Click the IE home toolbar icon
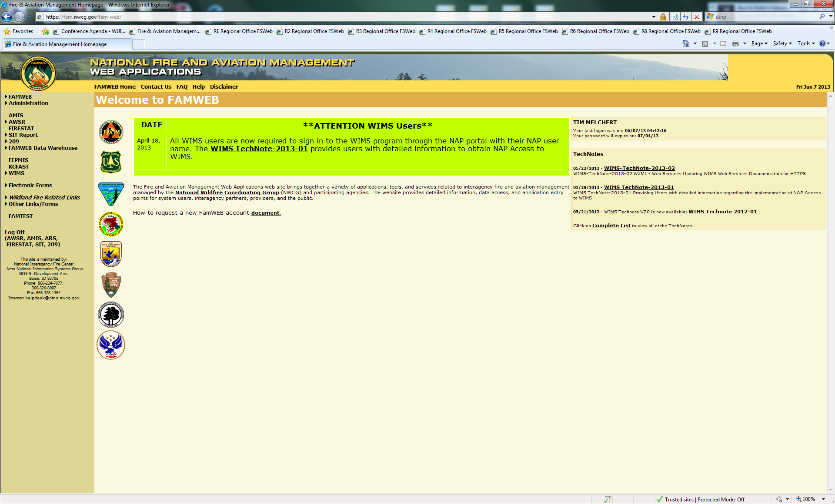Screen dimensions: 835x504 point(686,43)
